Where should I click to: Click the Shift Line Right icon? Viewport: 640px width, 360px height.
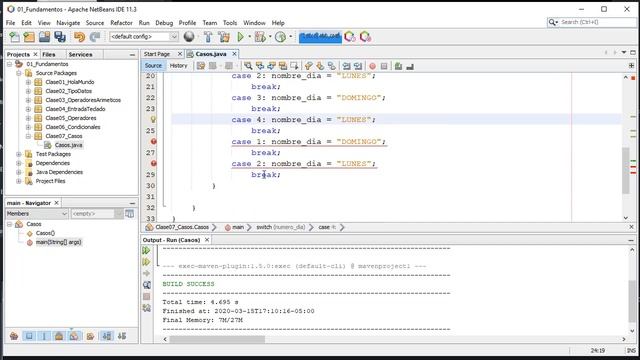(x=358, y=66)
